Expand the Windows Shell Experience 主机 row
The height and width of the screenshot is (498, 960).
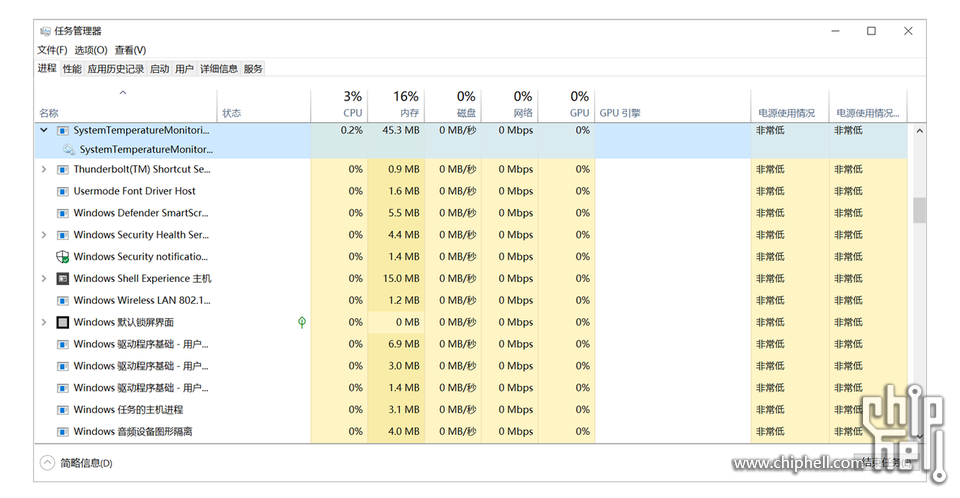coord(43,279)
